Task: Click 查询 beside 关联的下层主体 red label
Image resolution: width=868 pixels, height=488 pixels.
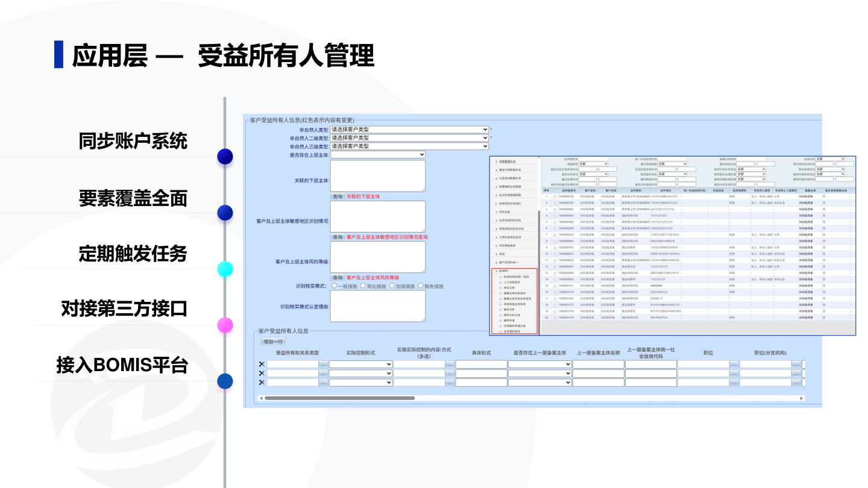Action: pyautogui.click(x=338, y=196)
